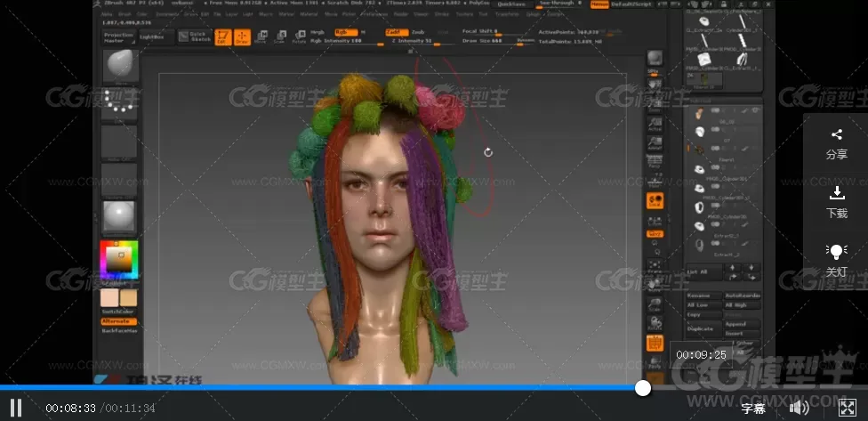Enable the Zsub sculpt mode
The width and height of the screenshot is (868, 421).
[419, 33]
